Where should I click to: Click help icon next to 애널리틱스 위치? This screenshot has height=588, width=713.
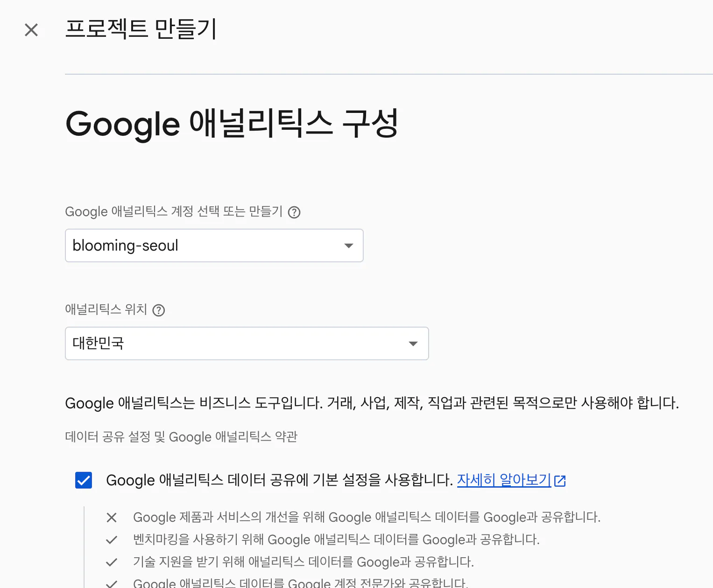[159, 310]
